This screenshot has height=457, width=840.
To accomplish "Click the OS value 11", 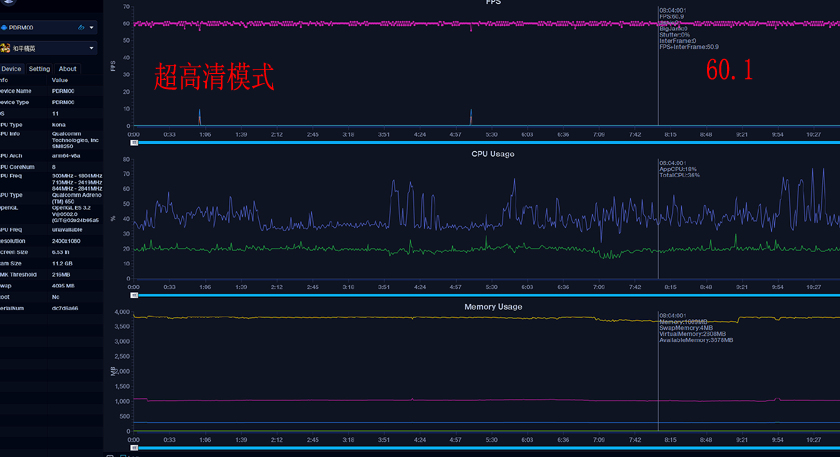I will (x=55, y=114).
